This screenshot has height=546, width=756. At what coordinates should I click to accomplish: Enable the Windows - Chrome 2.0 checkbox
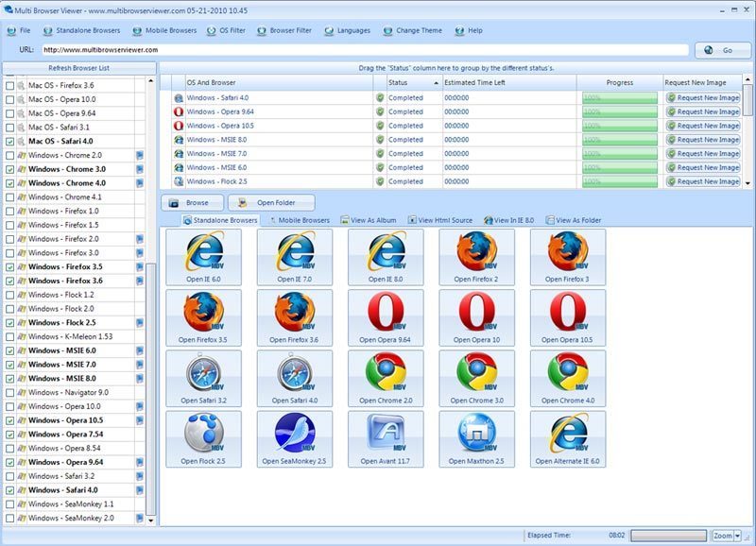pos(9,156)
